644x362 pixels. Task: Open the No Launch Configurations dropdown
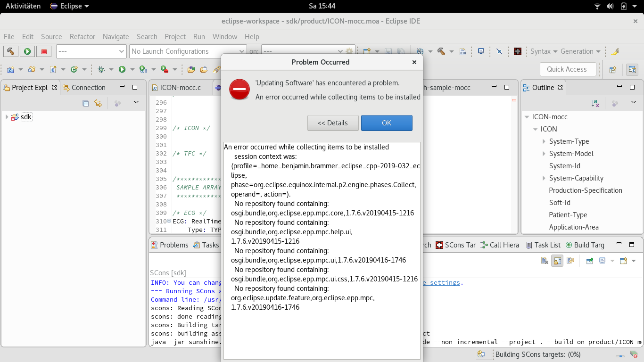[x=188, y=51]
